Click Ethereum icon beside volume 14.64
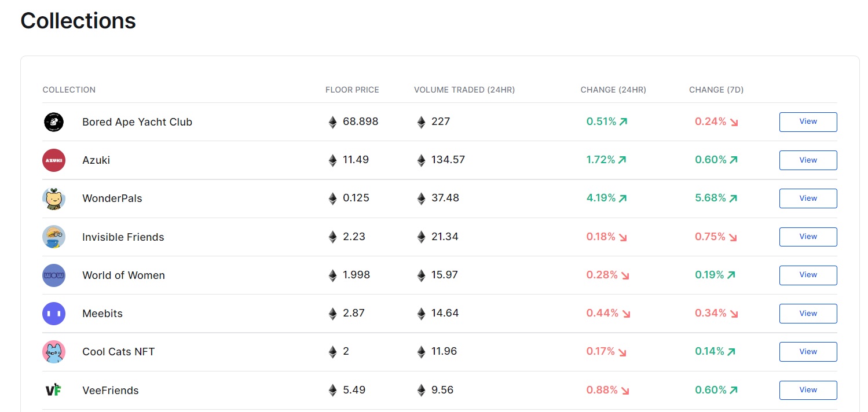The image size is (868, 412). [421, 314]
